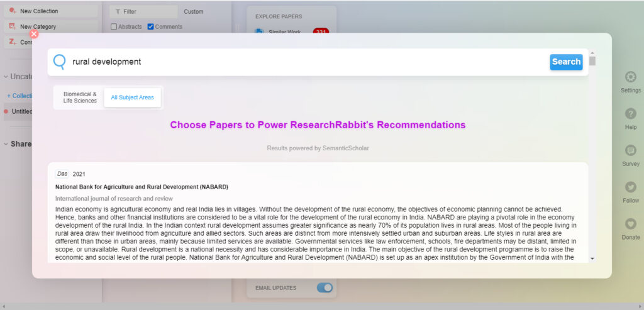Screen dimensions: 644x310
Task: Select the Untitled collection row
Action: 18,111
